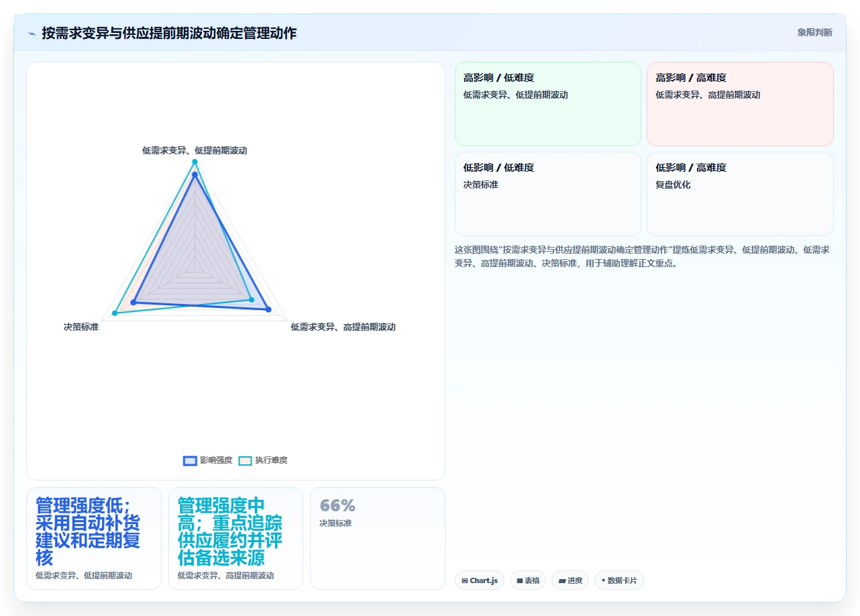Click the lightning icon beside the title
The image size is (860, 616).
pyautogui.click(x=32, y=33)
